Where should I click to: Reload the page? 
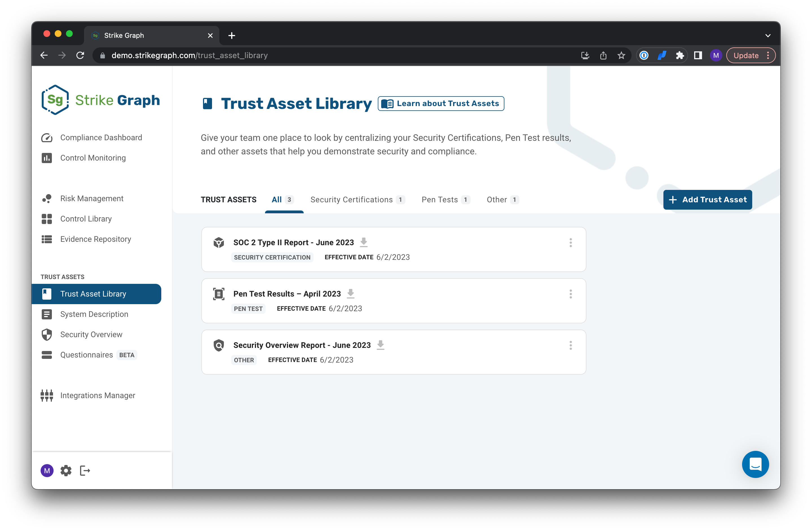[x=80, y=55]
